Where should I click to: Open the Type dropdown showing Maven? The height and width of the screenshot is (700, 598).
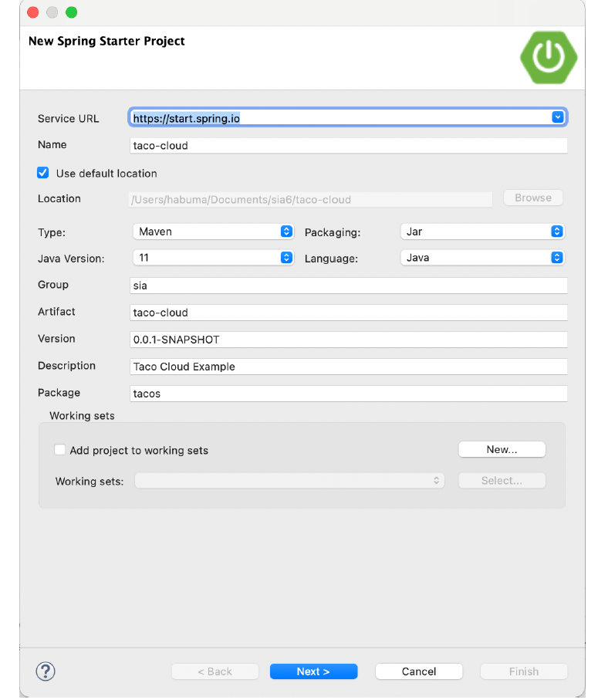tap(285, 232)
